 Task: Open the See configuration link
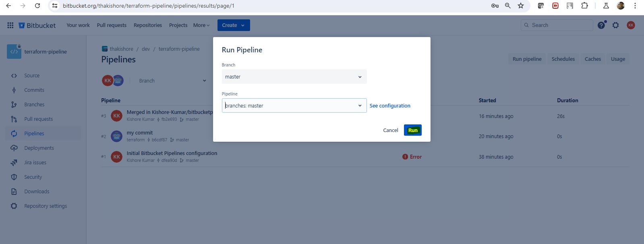tap(389, 105)
